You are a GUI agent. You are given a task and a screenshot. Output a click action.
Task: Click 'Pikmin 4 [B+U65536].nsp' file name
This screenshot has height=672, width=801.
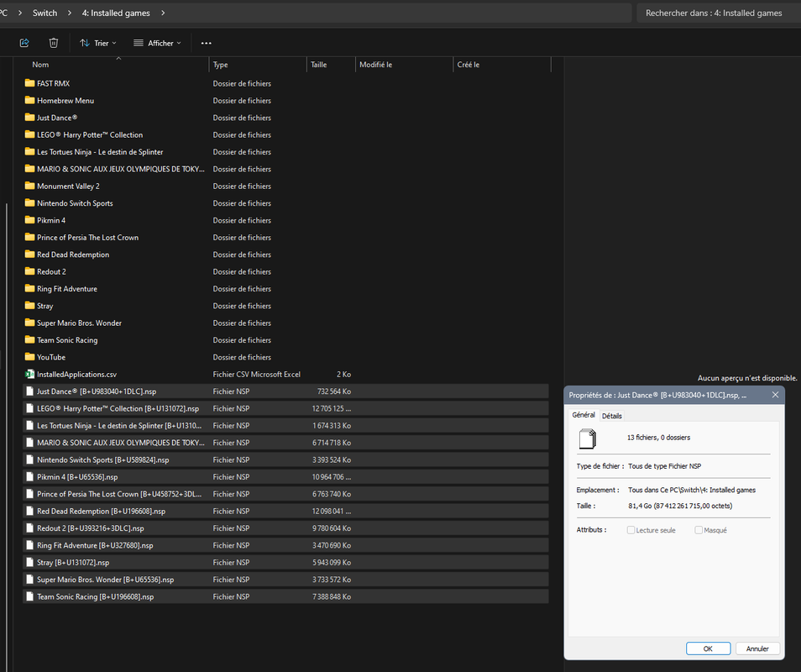point(77,477)
